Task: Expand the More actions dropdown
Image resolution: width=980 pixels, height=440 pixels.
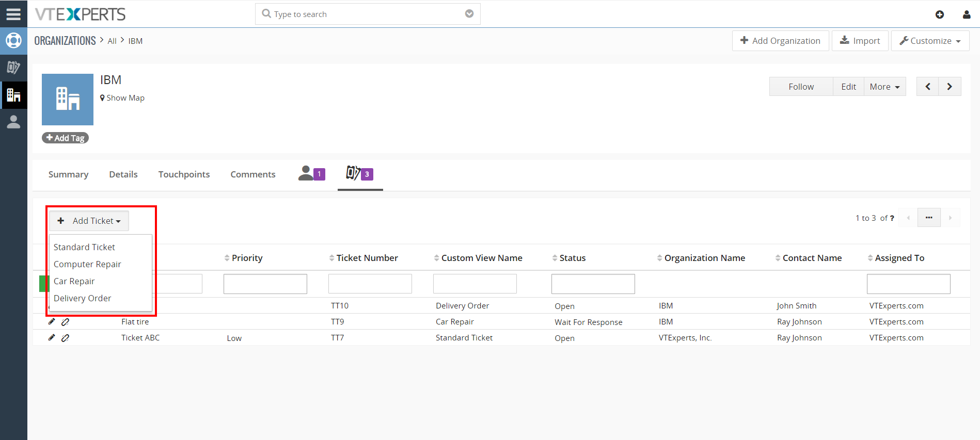Action: (x=884, y=87)
